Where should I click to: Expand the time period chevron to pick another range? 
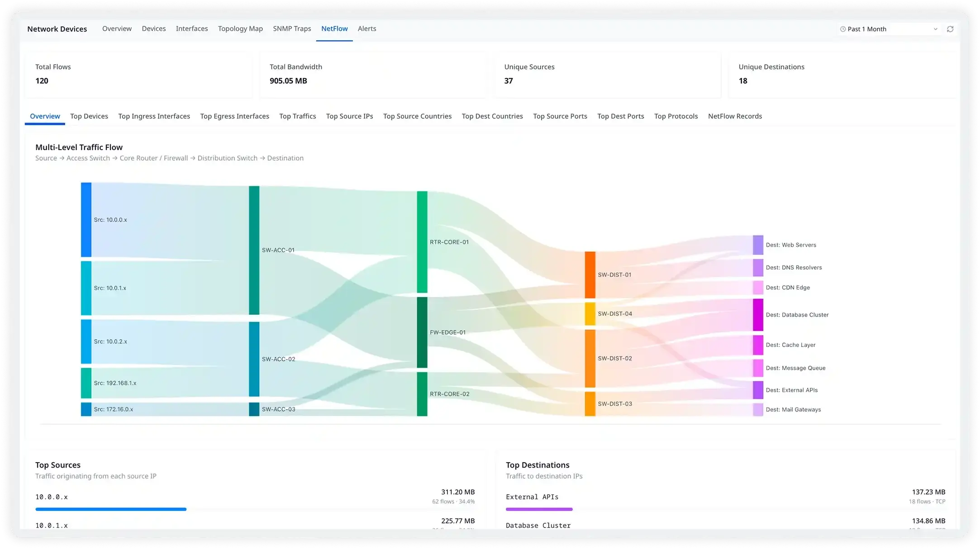(936, 29)
